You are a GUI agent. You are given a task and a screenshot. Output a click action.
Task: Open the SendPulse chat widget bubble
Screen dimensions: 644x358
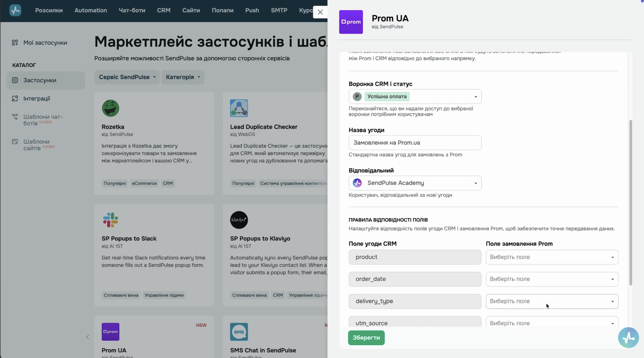click(628, 338)
